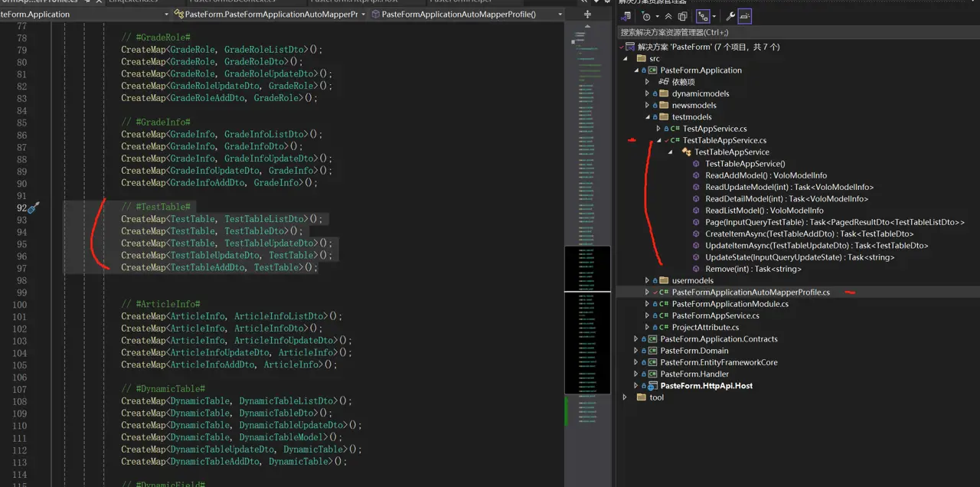
Task: Expand the dynamicmodels folder
Action: tap(647, 93)
